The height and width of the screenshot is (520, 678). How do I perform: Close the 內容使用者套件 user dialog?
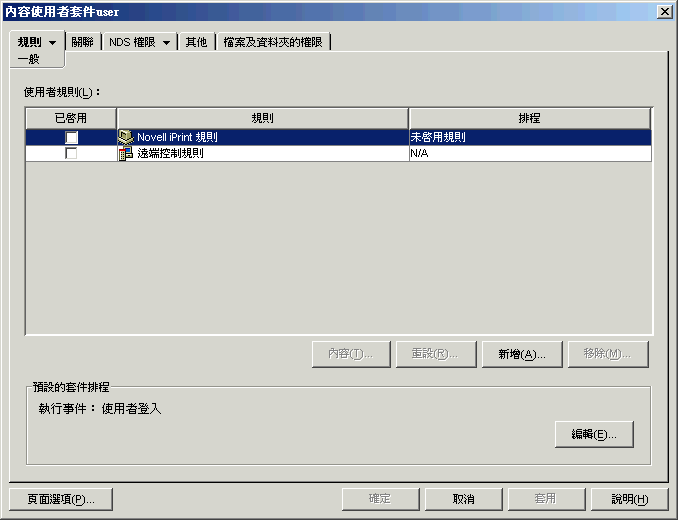pyautogui.click(x=664, y=12)
